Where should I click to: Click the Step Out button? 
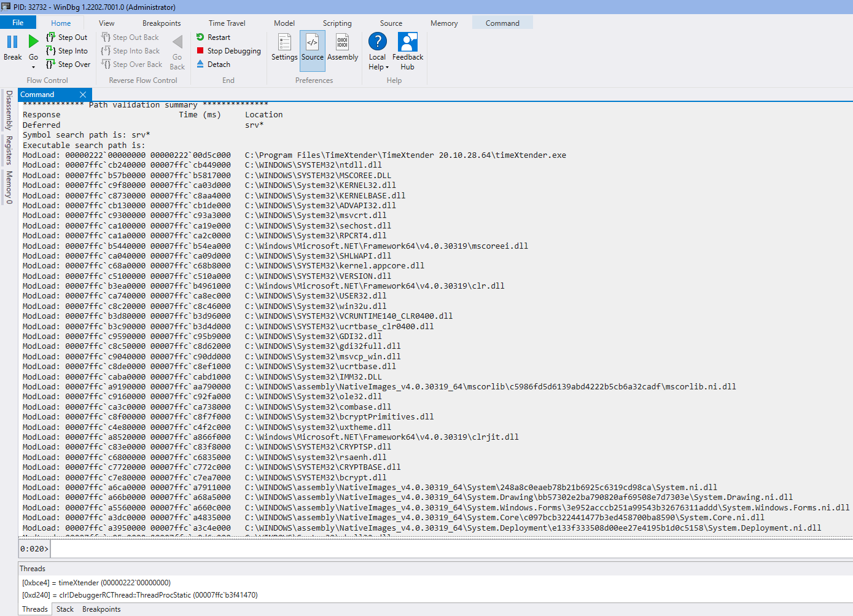(x=67, y=37)
